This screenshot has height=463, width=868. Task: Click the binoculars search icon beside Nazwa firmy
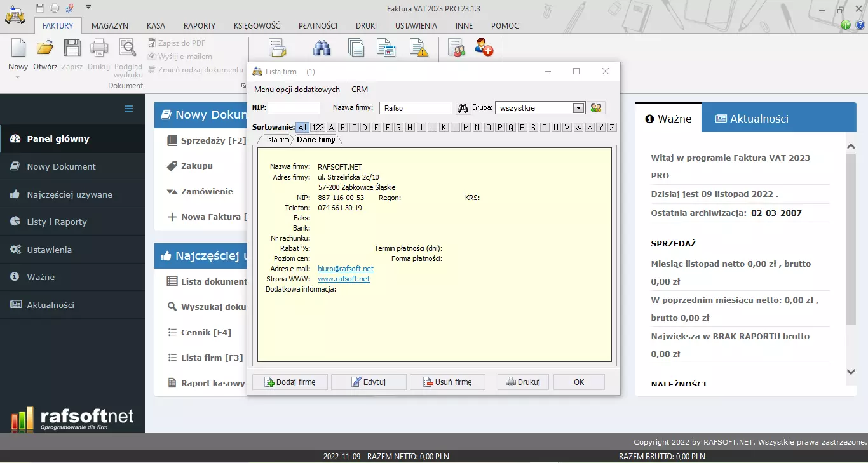463,108
